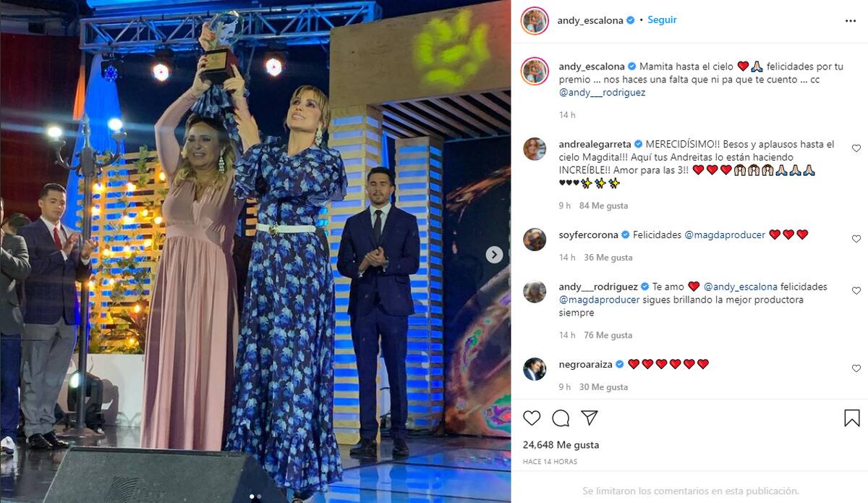Open the three-dots more options menu
868x503 pixels.
click(851, 21)
